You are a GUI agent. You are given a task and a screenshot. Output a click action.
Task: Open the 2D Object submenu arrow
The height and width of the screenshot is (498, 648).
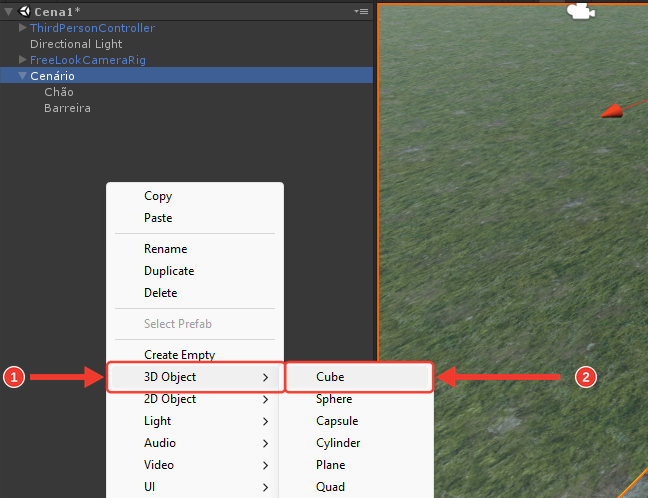[265, 400]
